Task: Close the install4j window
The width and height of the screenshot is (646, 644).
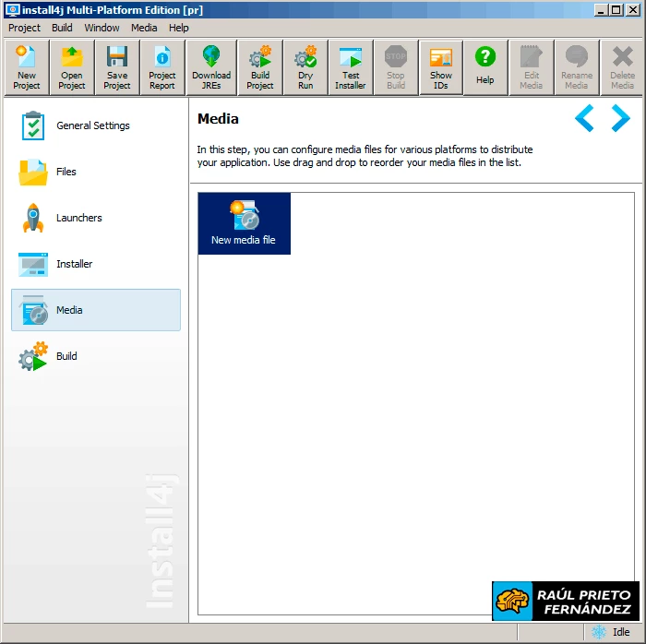Action: click(x=632, y=10)
